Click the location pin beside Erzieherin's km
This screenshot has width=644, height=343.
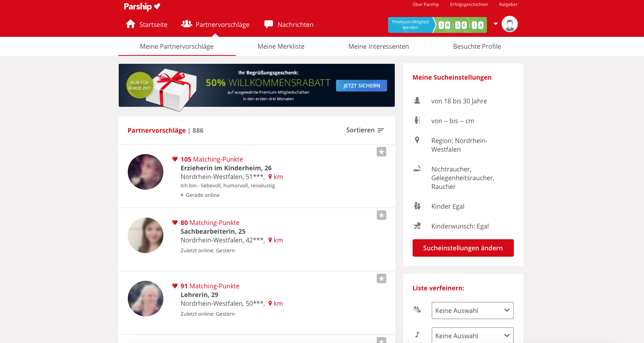coord(270,177)
